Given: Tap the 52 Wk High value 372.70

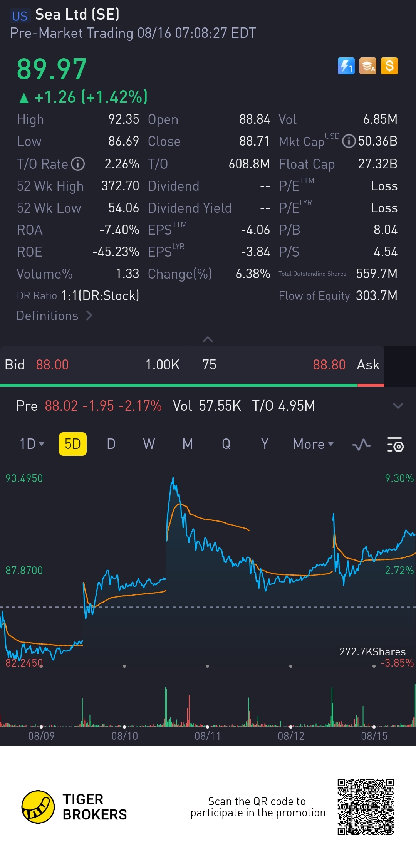Looking at the screenshot, I should click(x=120, y=186).
